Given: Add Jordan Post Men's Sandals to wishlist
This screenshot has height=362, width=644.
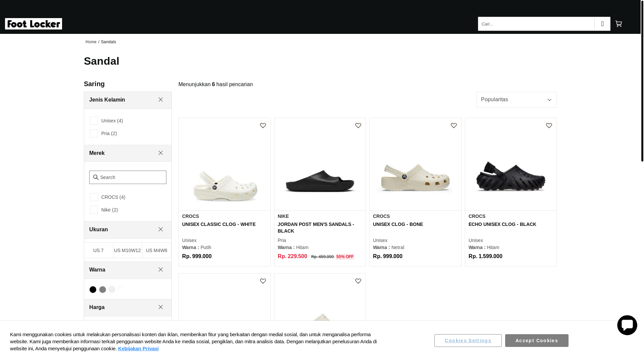Looking at the screenshot, I should click(x=358, y=126).
